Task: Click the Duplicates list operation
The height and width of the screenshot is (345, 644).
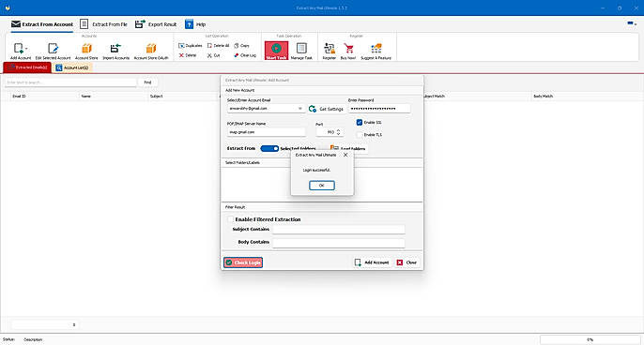Action: pos(191,46)
